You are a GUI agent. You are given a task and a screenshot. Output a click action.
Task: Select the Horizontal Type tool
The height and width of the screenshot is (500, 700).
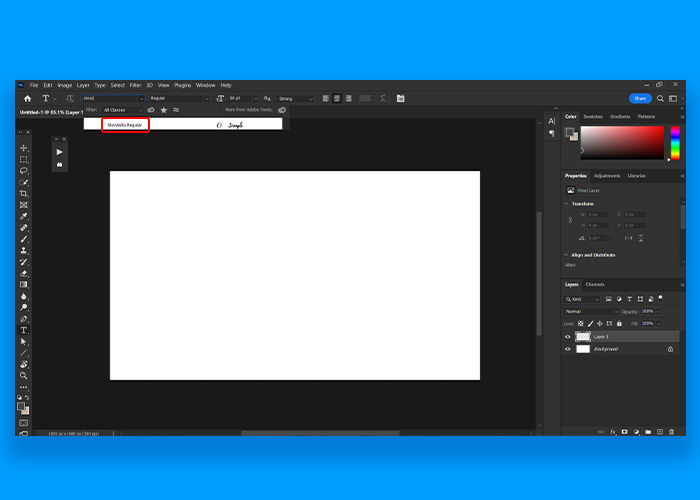pyautogui.click(x=24, y=330)
